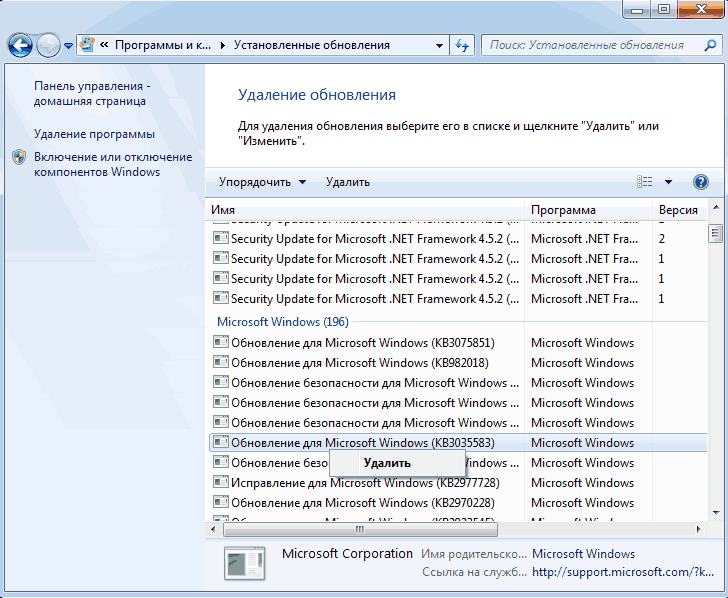The height and width of the screenshot is (598, 728).
Task: Click the refresh icon beside address bar
Action: pos(462,45)
